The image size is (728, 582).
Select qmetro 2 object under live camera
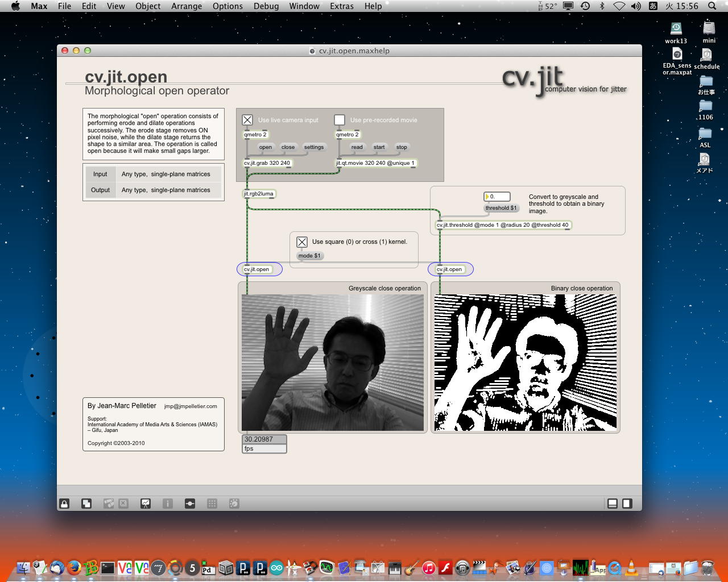tap(255, 135)
